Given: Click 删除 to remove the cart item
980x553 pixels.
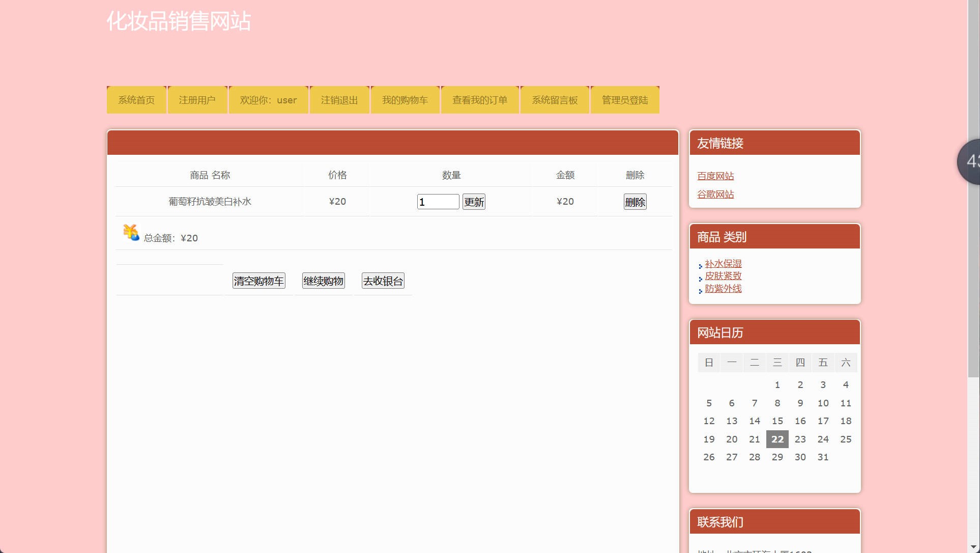Looking at the screenshot, I should [x=635, y=202].
